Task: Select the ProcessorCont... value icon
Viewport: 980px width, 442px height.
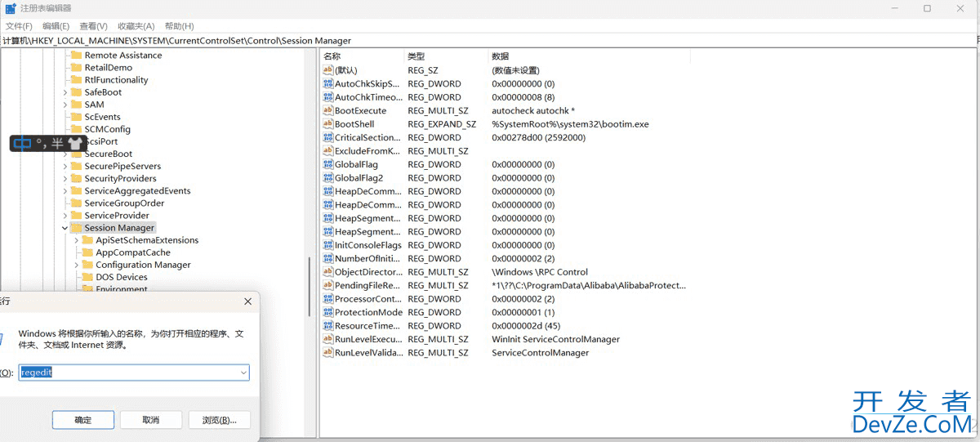Action: click(328, 299)
